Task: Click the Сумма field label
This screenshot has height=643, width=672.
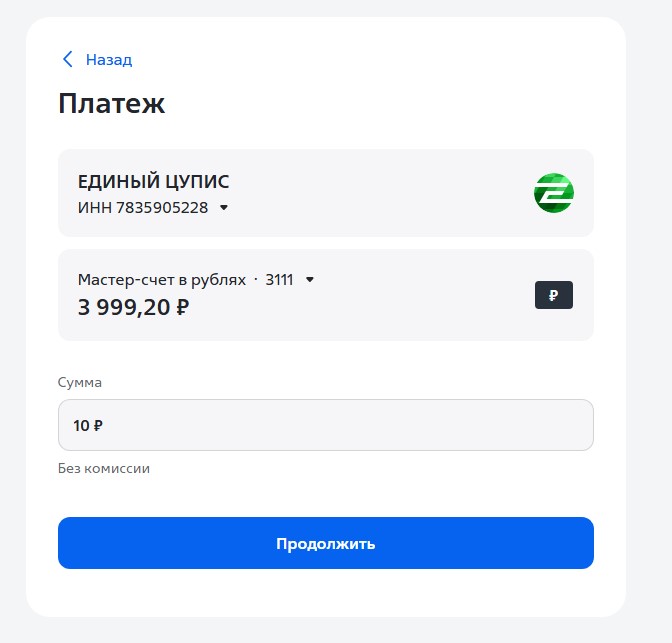Action: (x=80, y=382)
